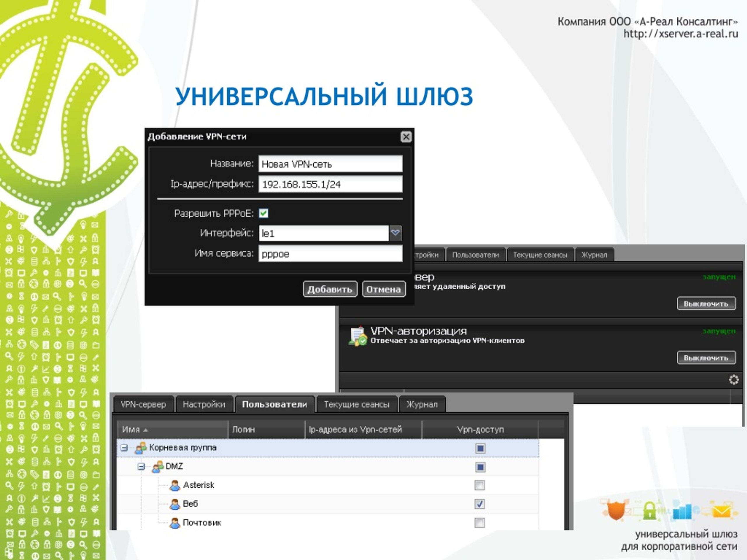The image size is (747, 560).
Task: Click the Название input field
Action: coord(330,164)
